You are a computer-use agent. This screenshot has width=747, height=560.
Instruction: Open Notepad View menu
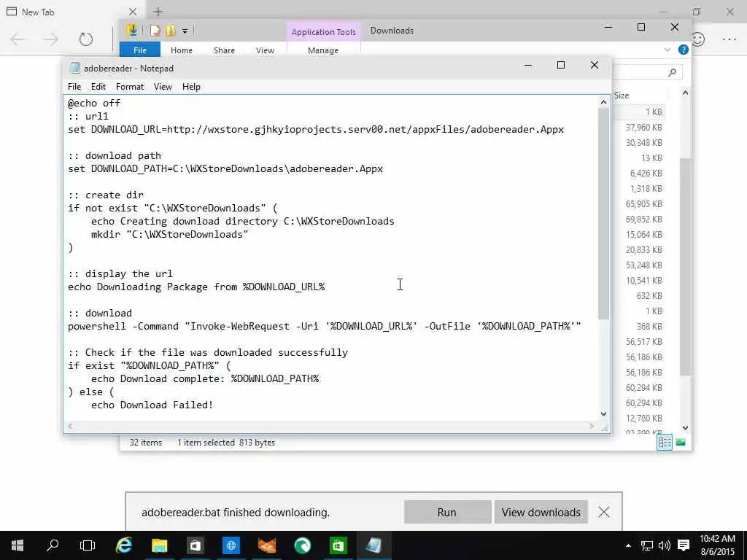pos(163,87)
